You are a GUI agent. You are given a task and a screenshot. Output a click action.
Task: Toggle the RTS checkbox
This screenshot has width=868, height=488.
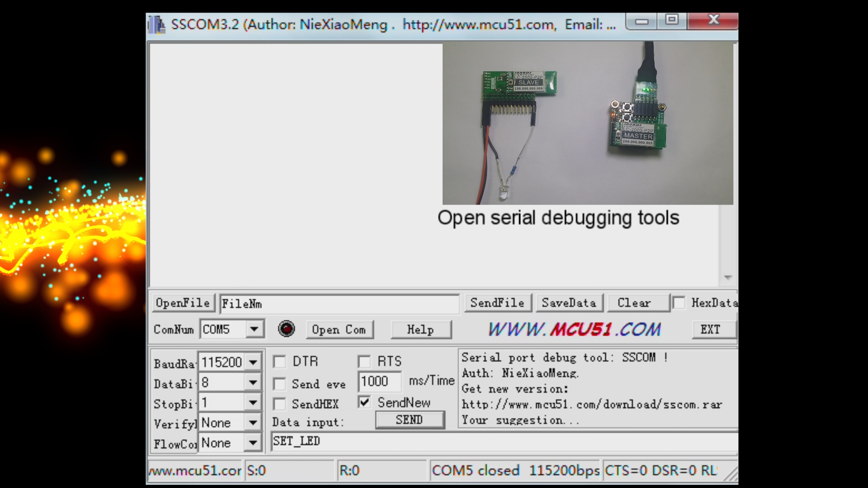[x=364, y=361]
